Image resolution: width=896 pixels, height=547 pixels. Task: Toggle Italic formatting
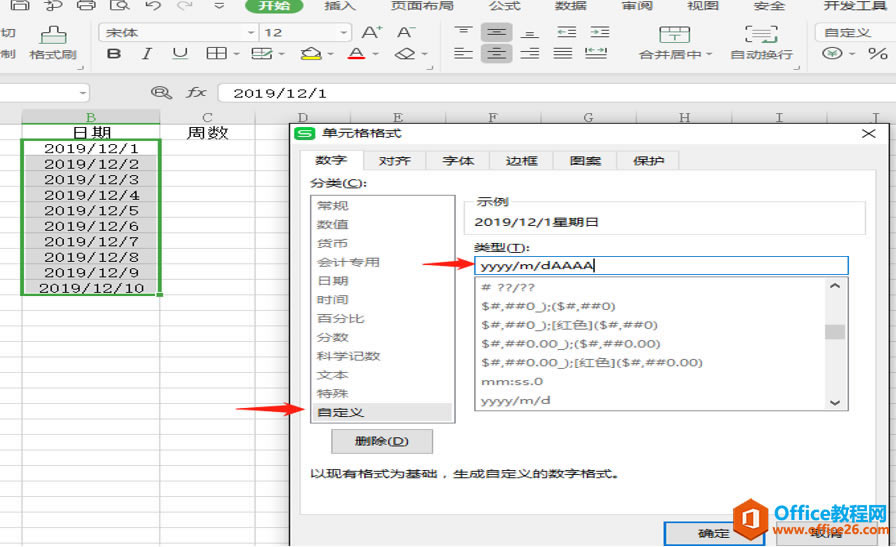tap(147, 54)
